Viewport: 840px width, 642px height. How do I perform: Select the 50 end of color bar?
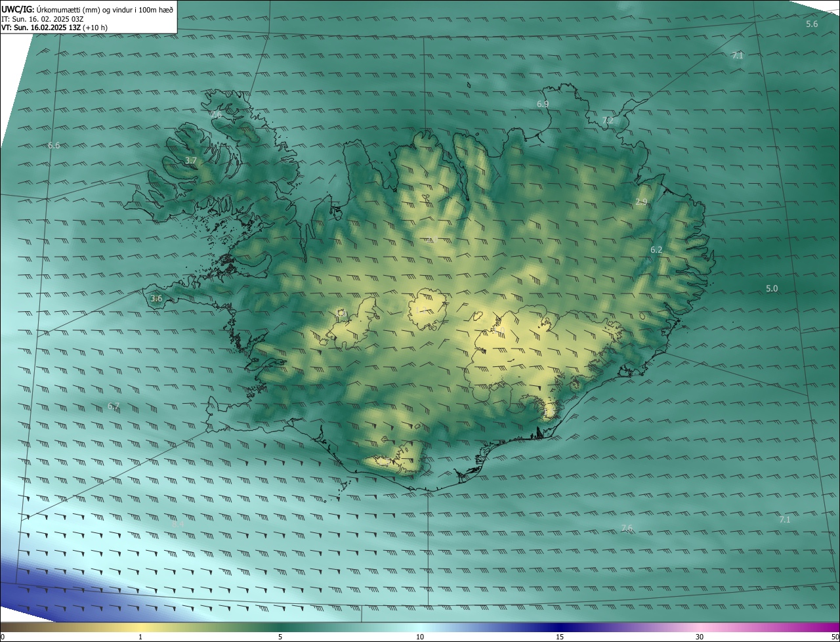(835, 637)
